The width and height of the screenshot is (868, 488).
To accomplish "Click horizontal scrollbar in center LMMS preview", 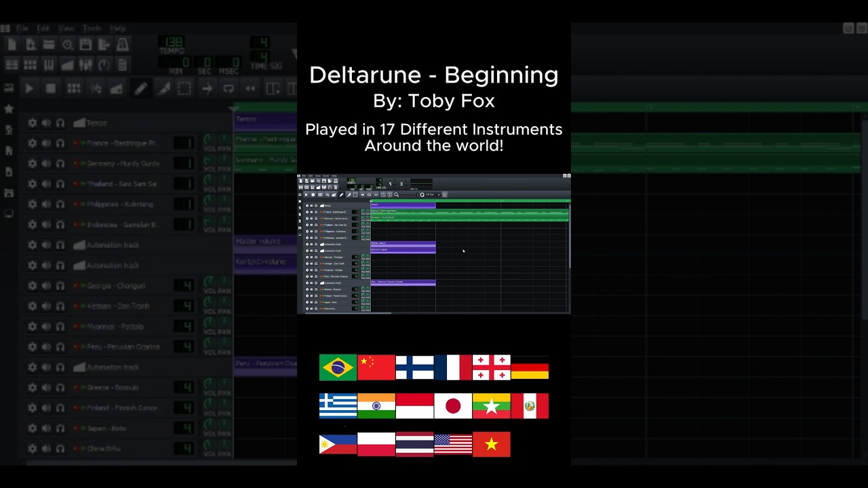I will [x=347, y=313].
